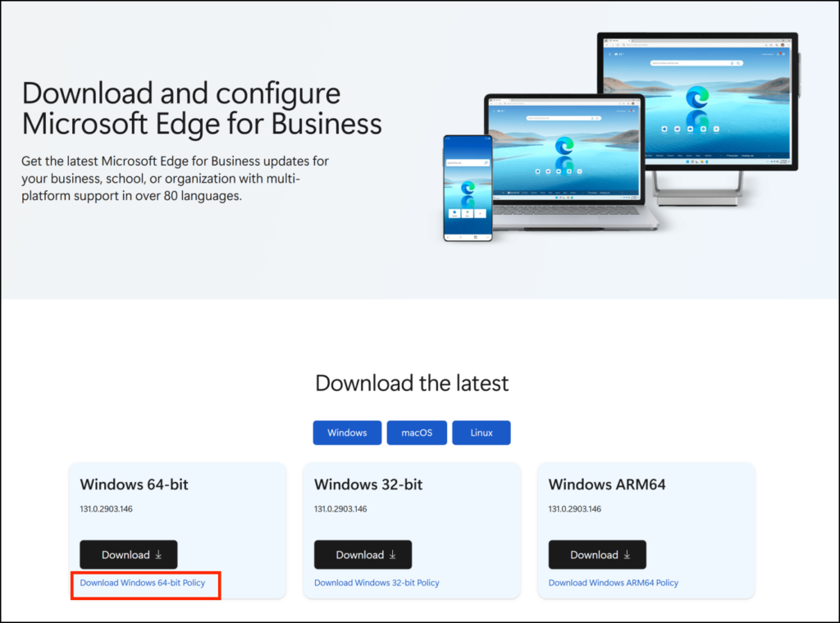840x623 pixels.
Task: Select the Windows platform option
Action: [347, 432]
